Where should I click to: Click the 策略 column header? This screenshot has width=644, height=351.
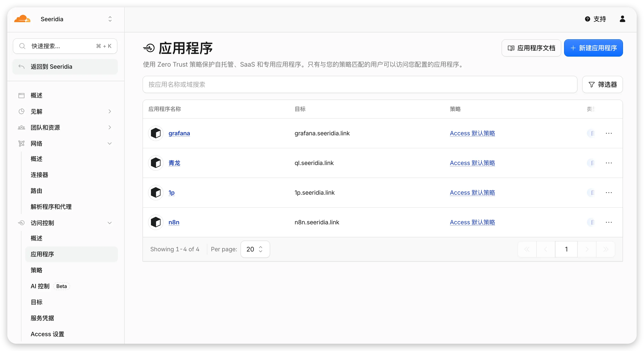point(455,109)
